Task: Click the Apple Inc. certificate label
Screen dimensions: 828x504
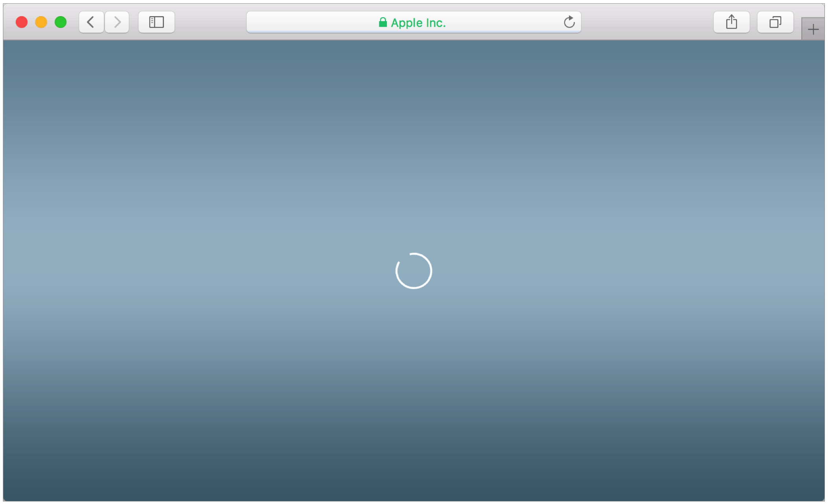Action: [418, 23]
